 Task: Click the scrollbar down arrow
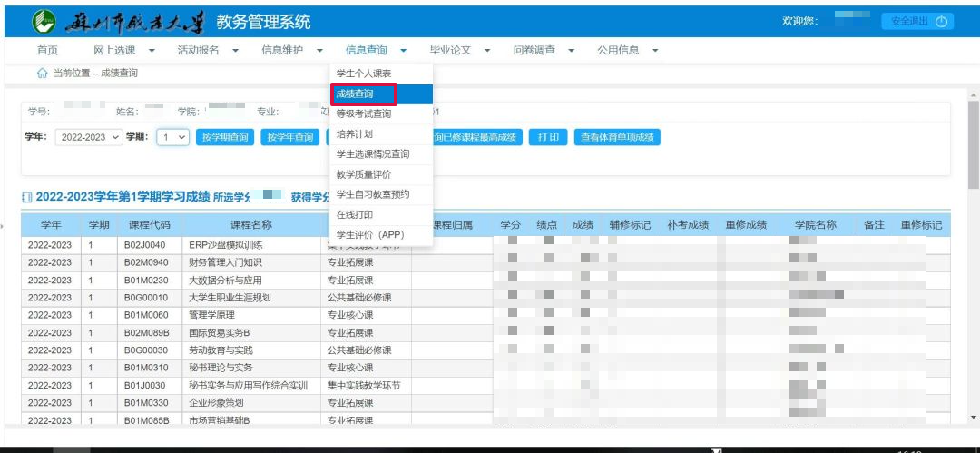(973, 417)
